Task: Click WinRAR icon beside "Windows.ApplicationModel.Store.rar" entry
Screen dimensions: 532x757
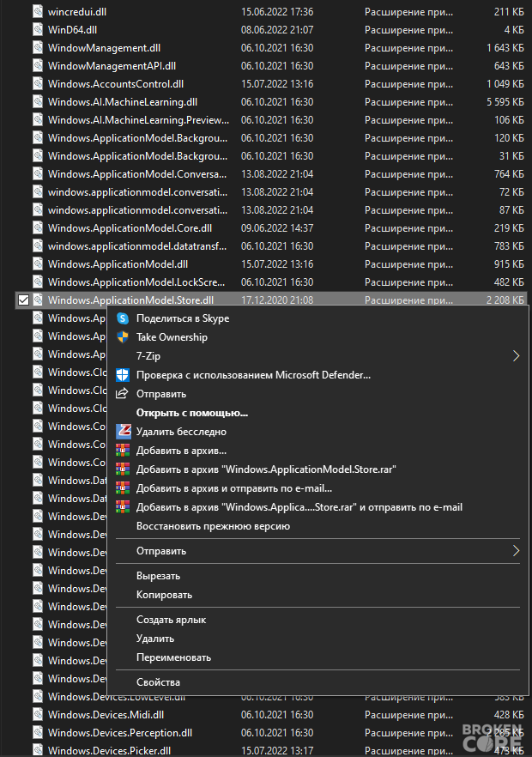Action: 123,469
